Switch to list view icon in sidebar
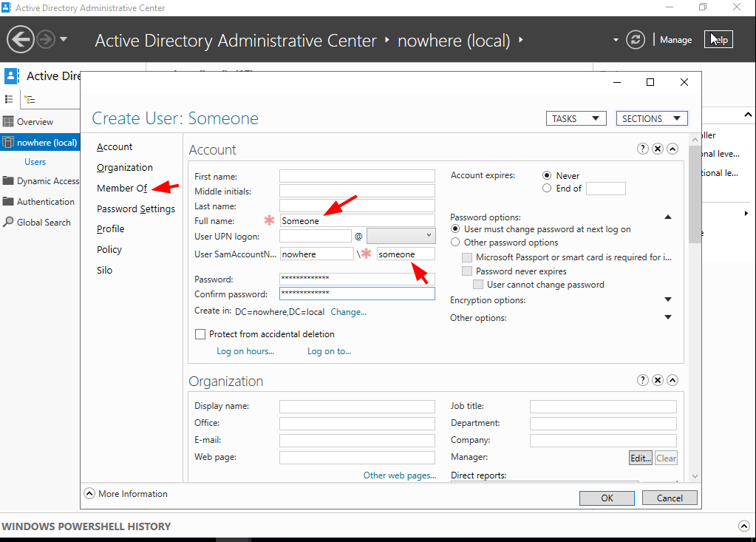 pos(9,99)
